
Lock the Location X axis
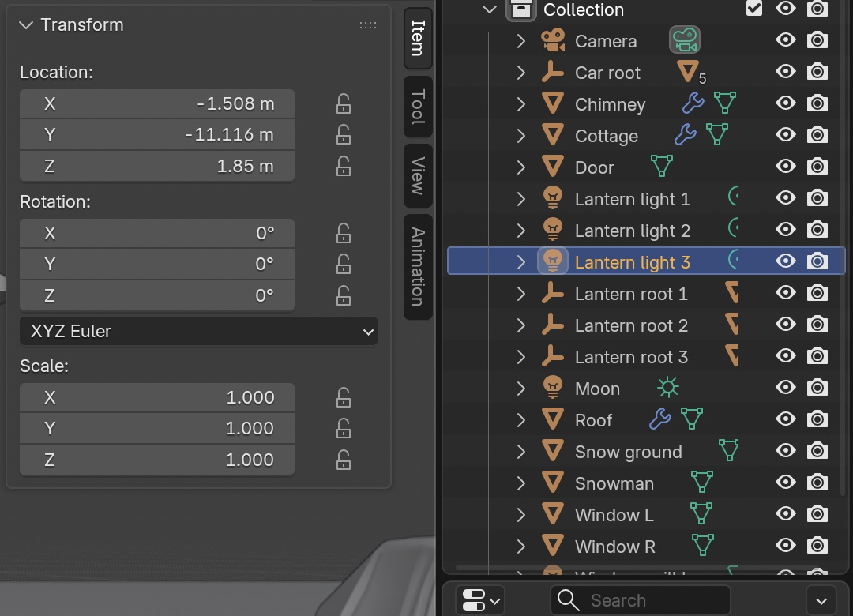344,103
